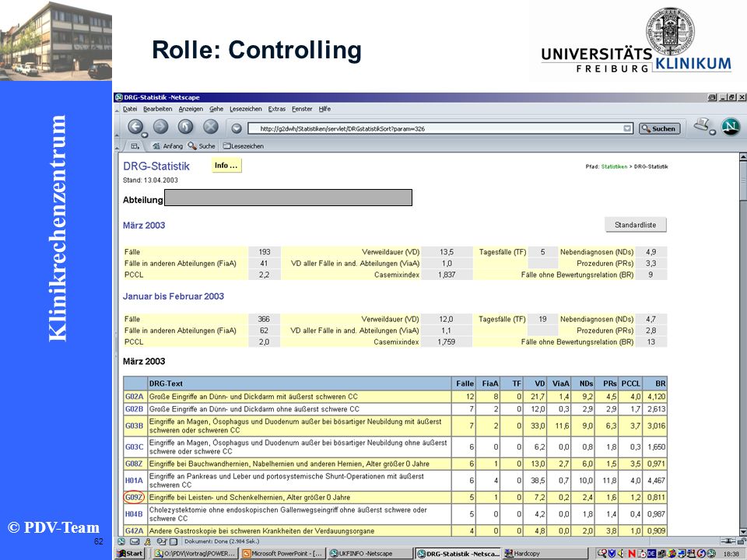Viewport: 747px width, 560px height.
Task: Click the sidebar toggle icon in personal toolbar
Action: coord(135,146)
